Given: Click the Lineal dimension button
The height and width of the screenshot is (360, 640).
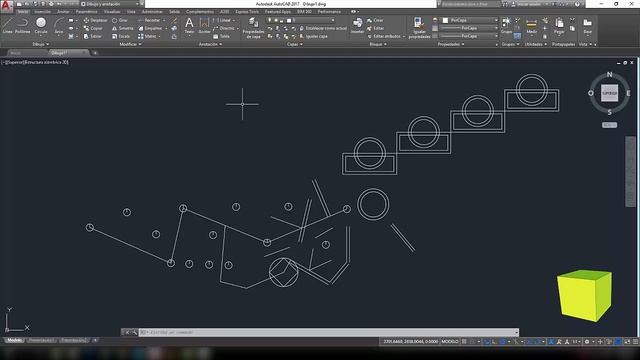Looking at the screenshot, I should pyautogui.click(x=222, y=20).
